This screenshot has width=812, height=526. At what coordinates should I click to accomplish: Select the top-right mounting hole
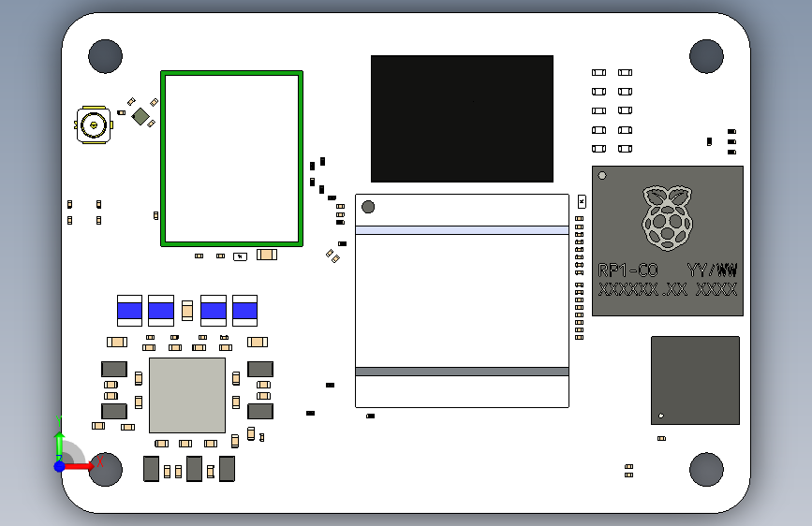[706, 56]
